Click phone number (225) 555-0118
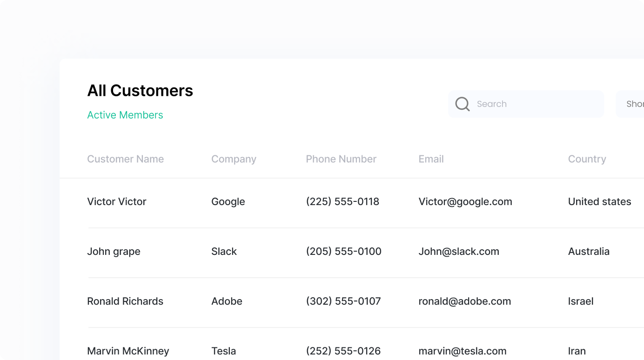This screenshot has width=644, height=360. click(x=342, y=201)
